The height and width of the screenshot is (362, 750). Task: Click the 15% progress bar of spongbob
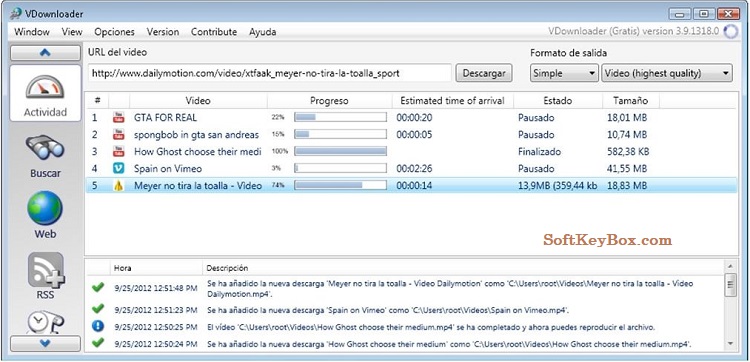click(x=340, y=134)
